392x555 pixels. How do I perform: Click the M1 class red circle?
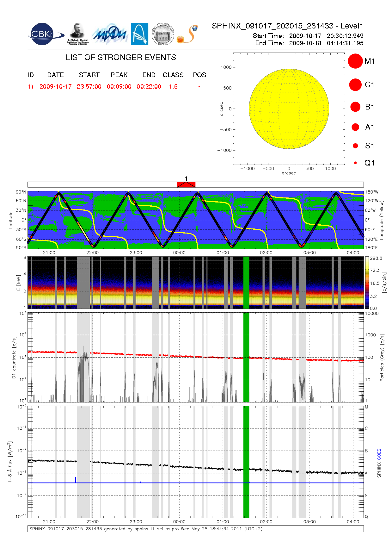point(355,61)
